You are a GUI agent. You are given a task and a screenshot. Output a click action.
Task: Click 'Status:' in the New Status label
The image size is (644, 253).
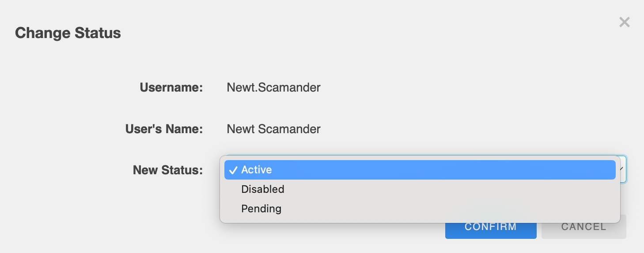coord(184,170)
